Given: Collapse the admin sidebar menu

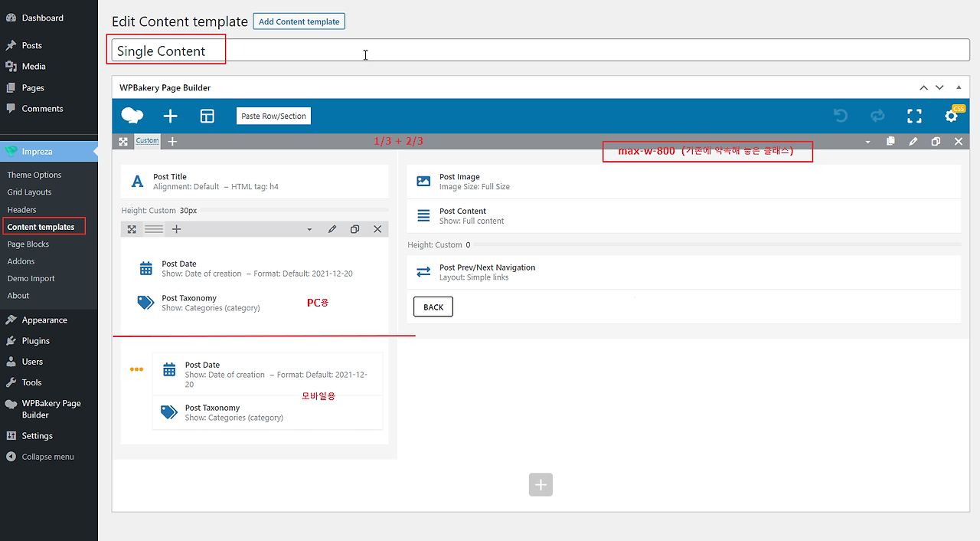Looking at the screenshot, I should click(49, 457).
